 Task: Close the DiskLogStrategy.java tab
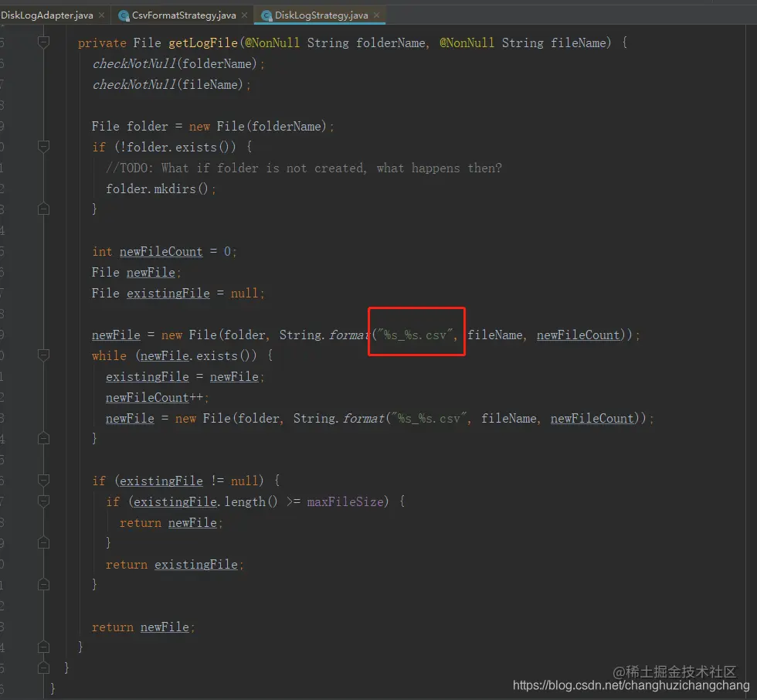tap(377, 15)
